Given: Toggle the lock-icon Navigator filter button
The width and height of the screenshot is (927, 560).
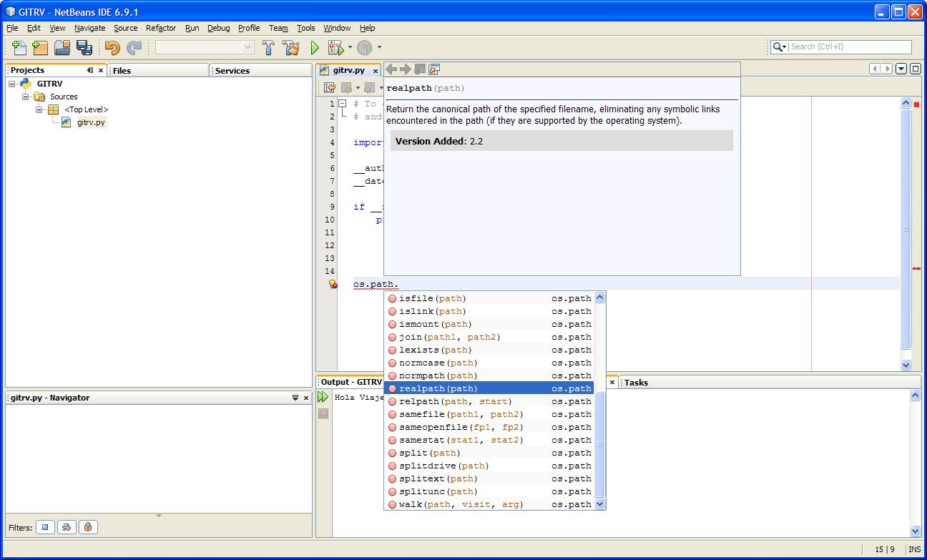Looking at the screenshot, I should tap(88, 527).
